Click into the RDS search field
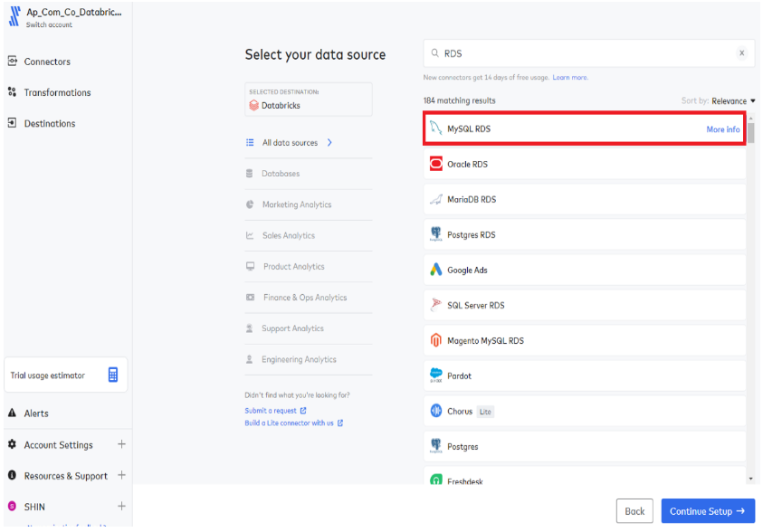This screenshot has height=532, width=763. coord(588,53)
